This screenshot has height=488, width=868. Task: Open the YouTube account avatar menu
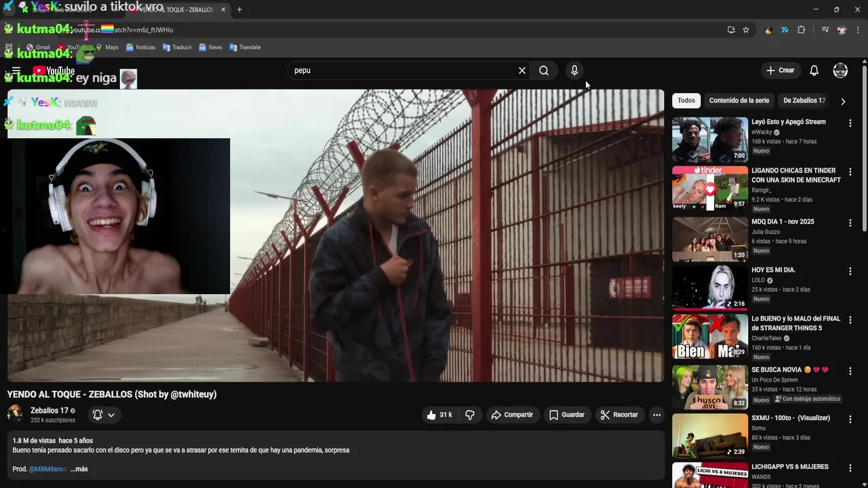pos(840,70)
